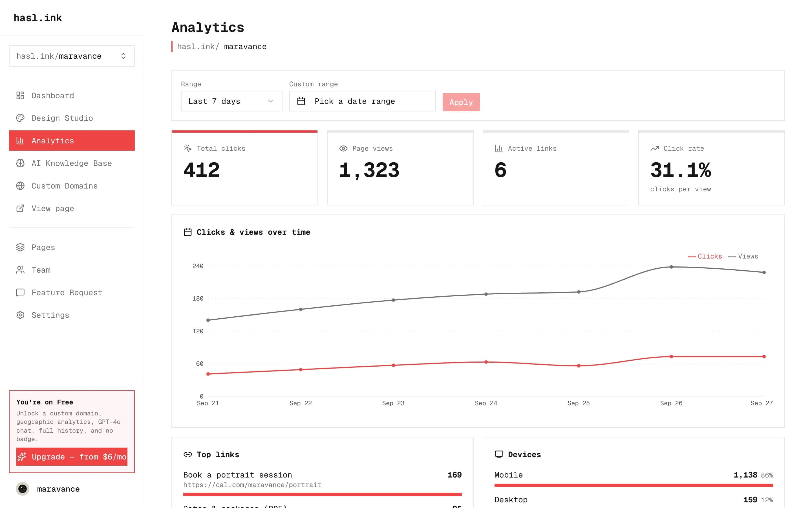Click the Mobile devices progress bar

click(634, 485)
